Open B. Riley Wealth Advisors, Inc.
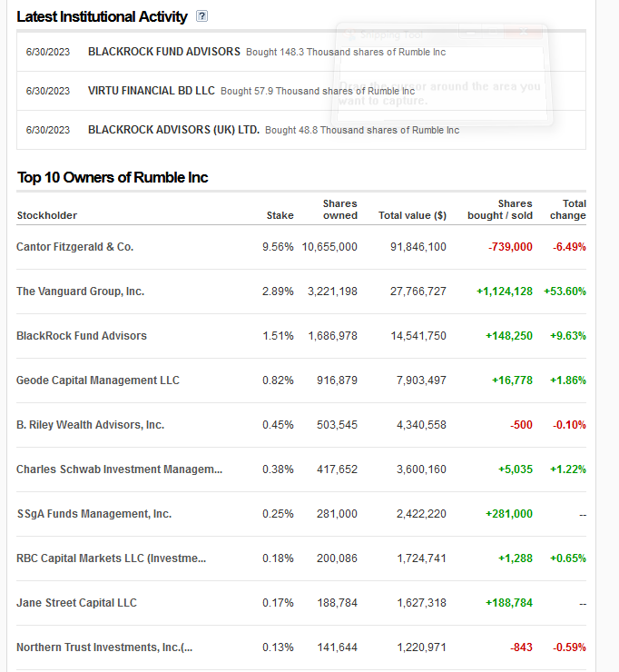The height and width of the screenshot is (672, 619). 91,425
